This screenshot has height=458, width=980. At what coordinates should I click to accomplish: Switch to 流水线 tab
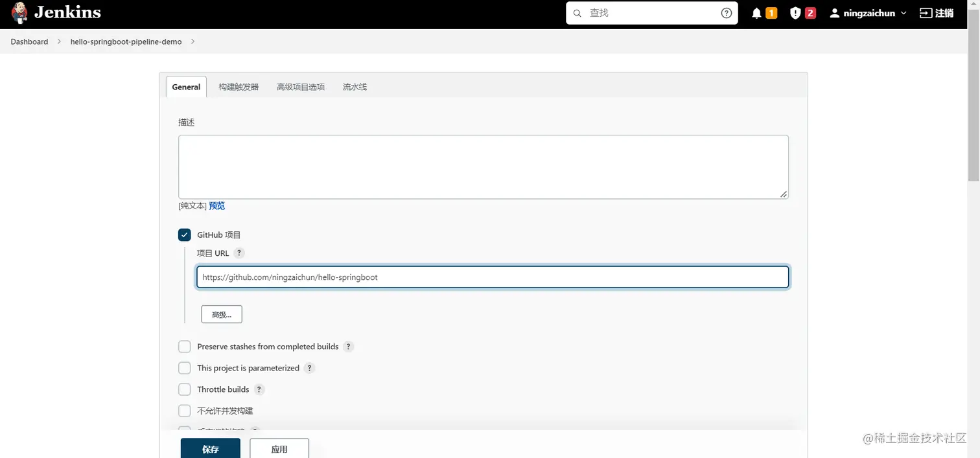click(355, 87)
